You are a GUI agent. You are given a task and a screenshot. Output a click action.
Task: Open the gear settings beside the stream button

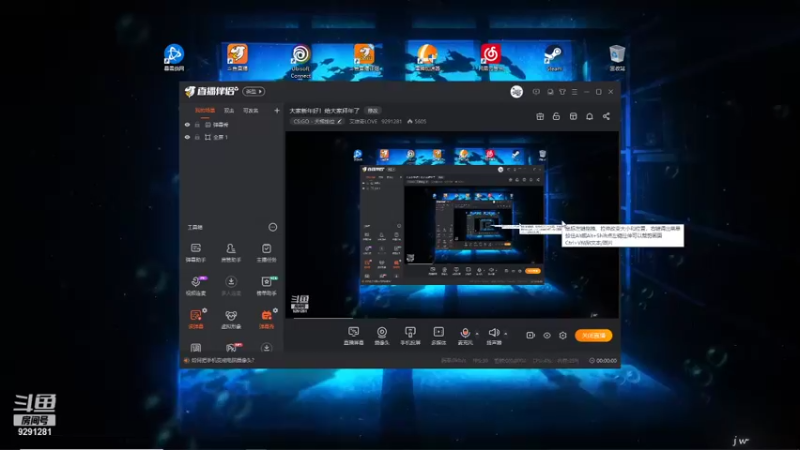point(563,335)
